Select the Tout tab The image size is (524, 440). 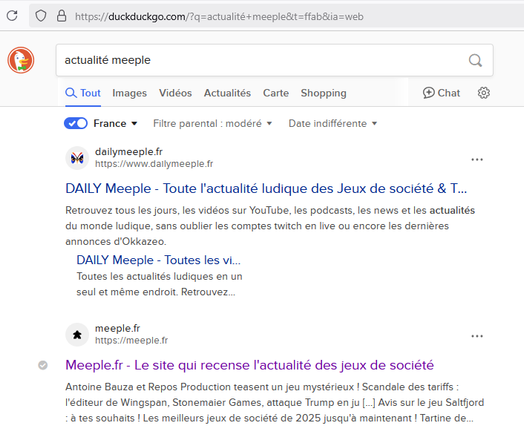click(83, 93)
